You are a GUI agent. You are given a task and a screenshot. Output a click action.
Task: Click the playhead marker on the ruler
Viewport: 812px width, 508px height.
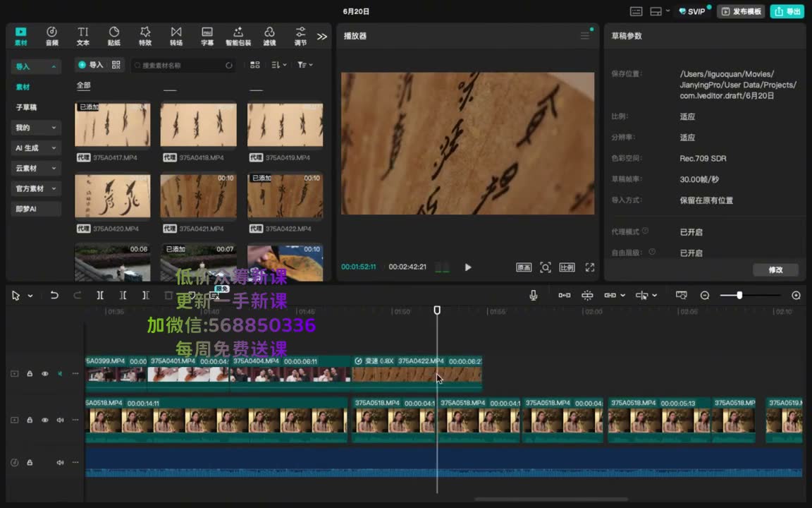coord(437,310)
